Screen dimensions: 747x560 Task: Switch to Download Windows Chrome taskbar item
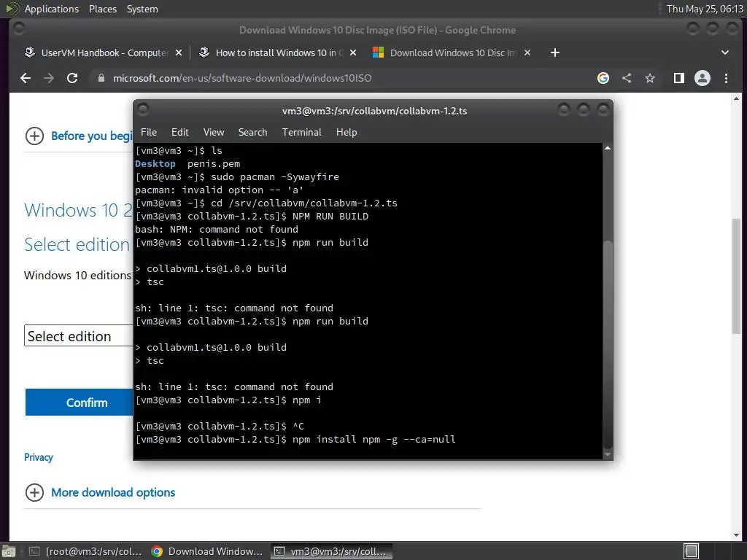206,551
